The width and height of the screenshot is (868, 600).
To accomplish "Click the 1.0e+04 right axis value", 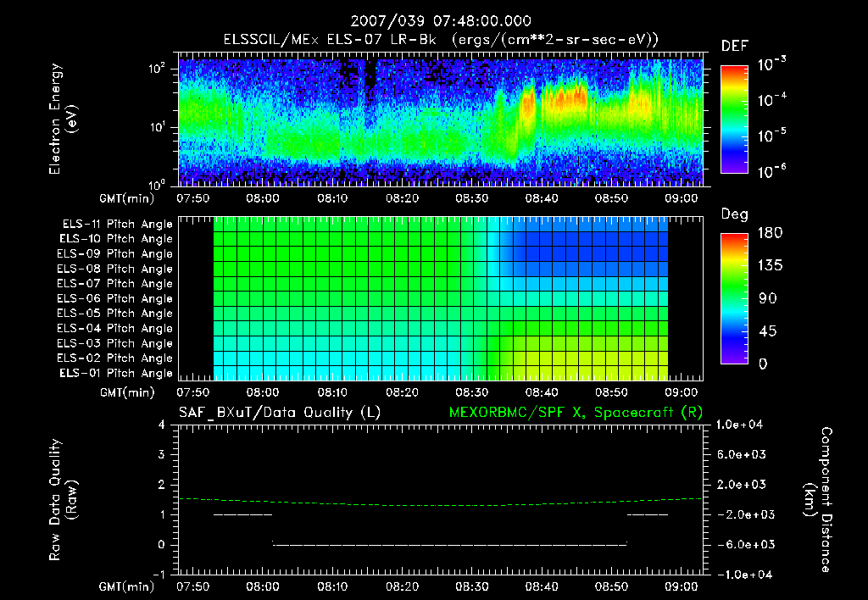I will pyautogui.click(x=739, y=425).
